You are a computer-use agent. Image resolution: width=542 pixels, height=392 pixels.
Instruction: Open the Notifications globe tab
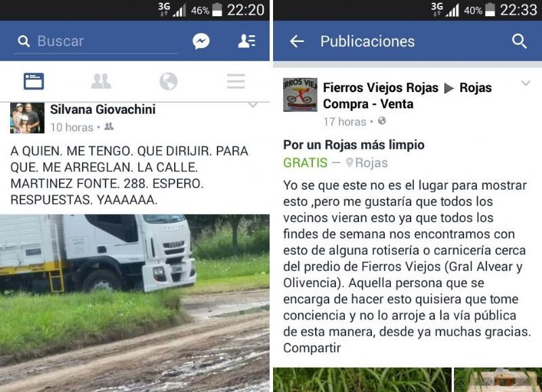point(168,81)
